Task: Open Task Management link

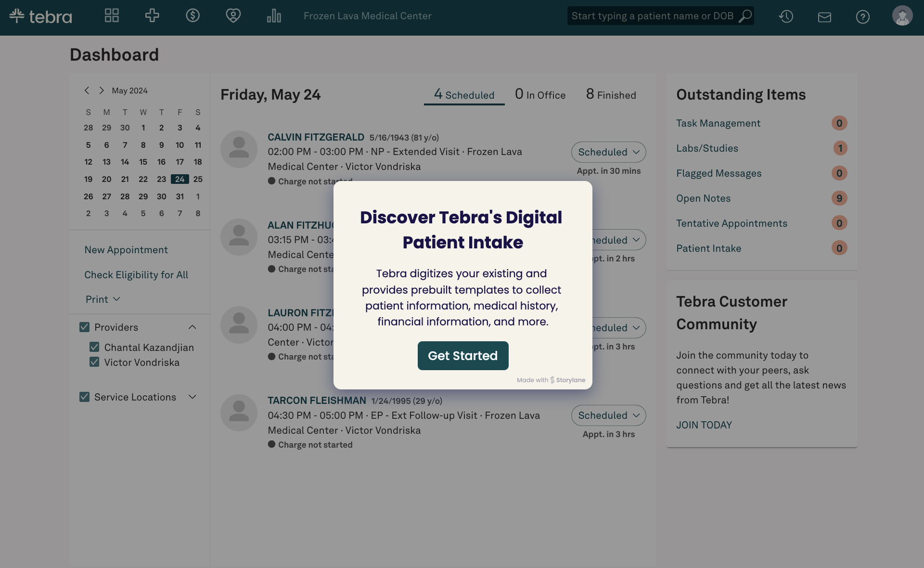Action: coord(718,123)
